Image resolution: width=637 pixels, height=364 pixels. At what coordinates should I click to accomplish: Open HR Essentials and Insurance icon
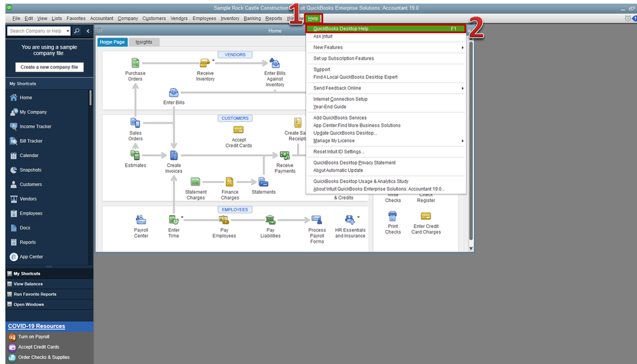pyautogui.click(x=349, y=220)
